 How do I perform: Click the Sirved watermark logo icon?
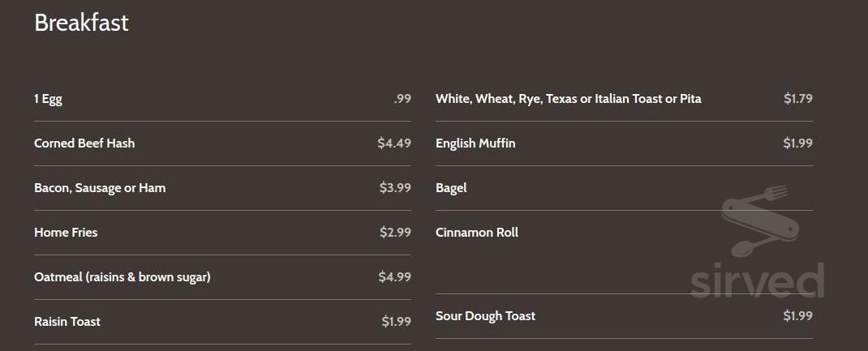click(758, 219)
